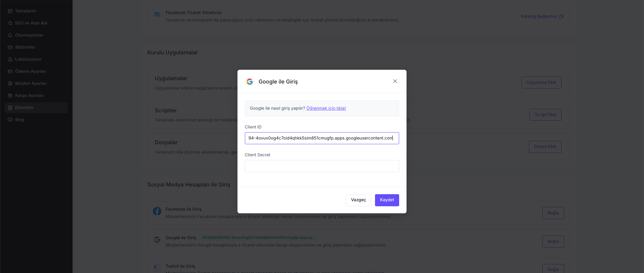The height and width of the screenshot is (273, 644).
Task: Click Bağla for Twitch ile Giriş
Action: [553, 269]
